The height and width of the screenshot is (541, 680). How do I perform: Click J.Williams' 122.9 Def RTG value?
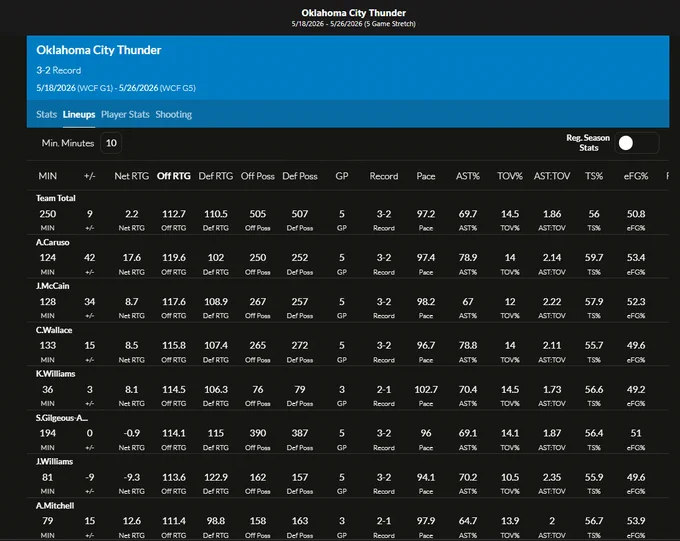coord(216,477)
